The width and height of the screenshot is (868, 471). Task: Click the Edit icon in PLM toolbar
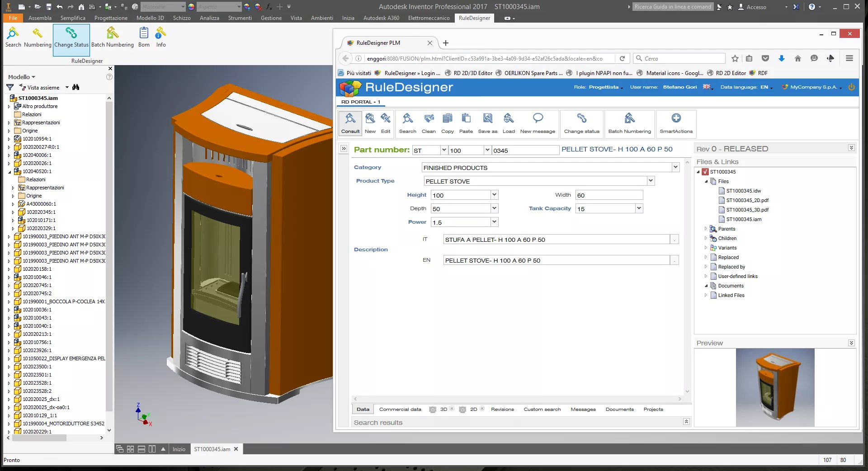[386, 123]
